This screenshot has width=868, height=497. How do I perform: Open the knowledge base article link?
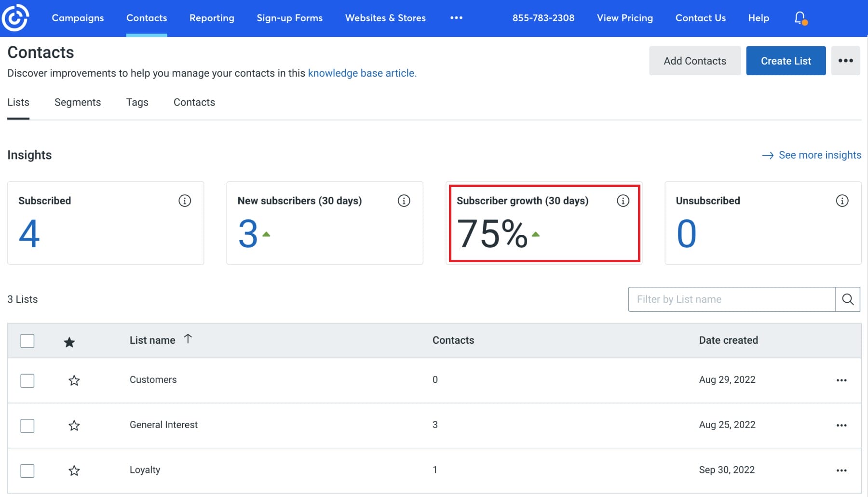click(x=362, y=73)
